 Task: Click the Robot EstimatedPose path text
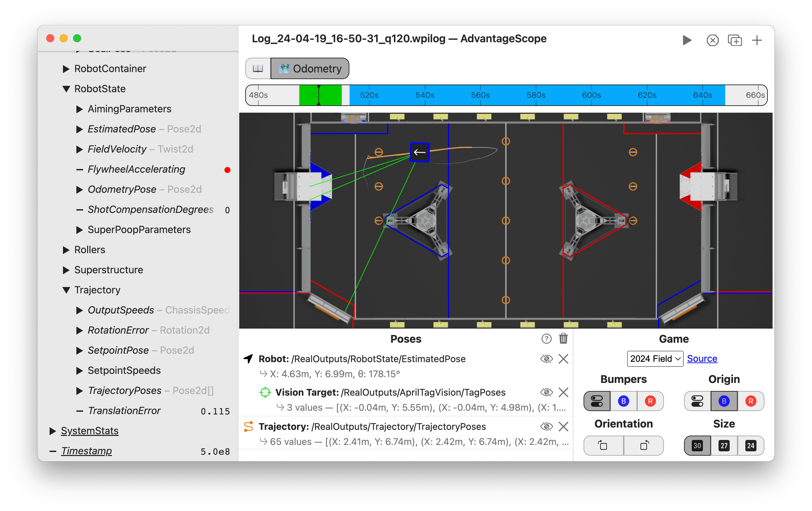coord(378,359)
